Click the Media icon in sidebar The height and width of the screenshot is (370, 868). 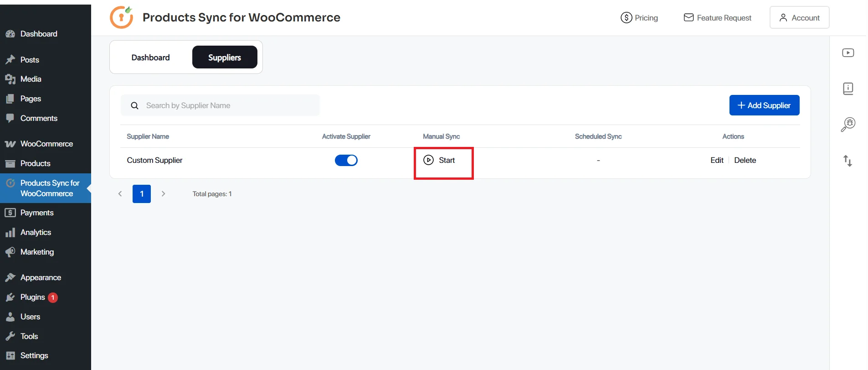coord(10,79)
